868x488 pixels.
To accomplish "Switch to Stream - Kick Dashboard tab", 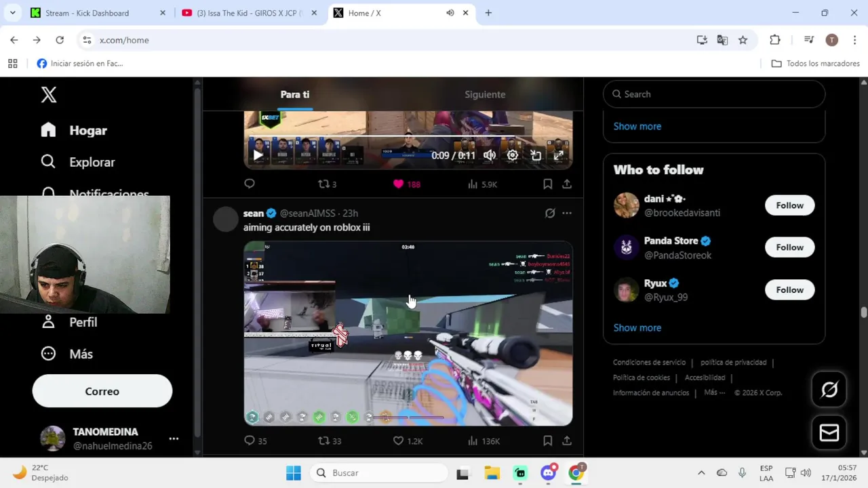I will 98,13.
